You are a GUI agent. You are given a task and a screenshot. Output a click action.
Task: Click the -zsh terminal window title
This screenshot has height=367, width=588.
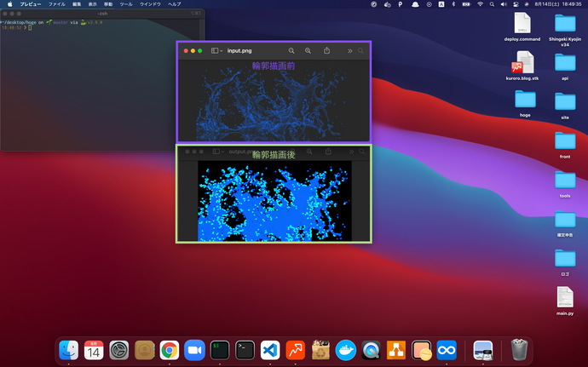pos(102,14)
